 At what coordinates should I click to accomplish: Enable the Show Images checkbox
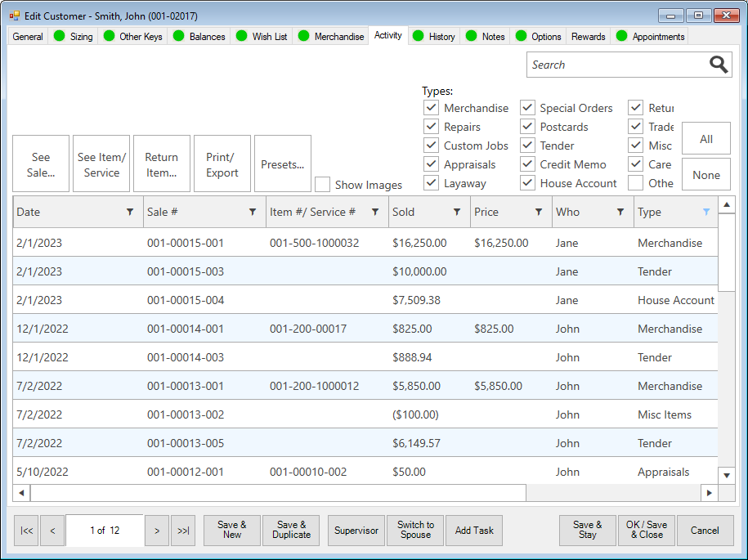click(323, 185)
